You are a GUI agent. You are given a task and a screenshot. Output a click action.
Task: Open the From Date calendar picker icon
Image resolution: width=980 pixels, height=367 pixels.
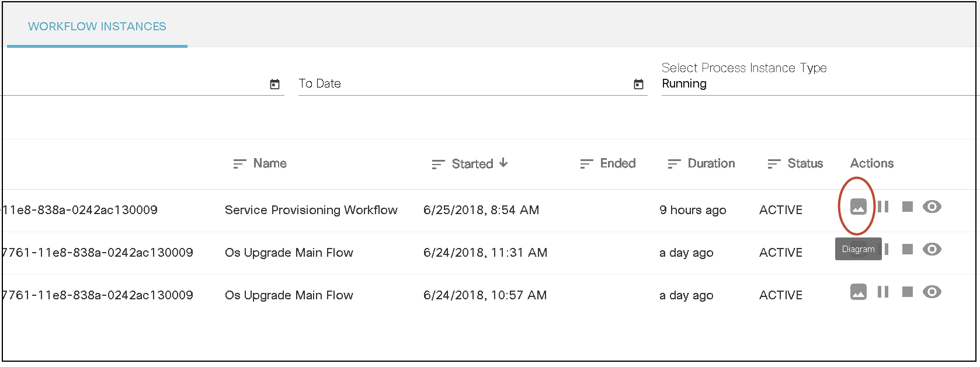(274, 85)
